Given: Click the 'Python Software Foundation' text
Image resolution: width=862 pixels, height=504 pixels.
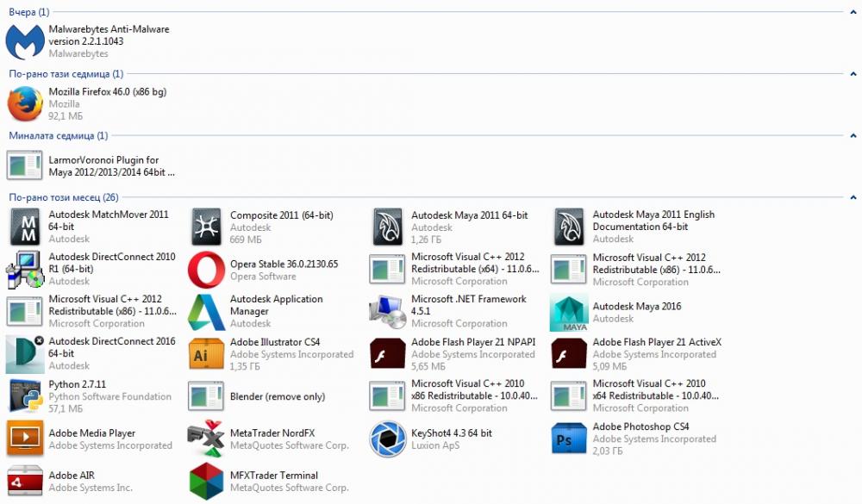Looking at the screenshot, I should [x=110, y=396].
